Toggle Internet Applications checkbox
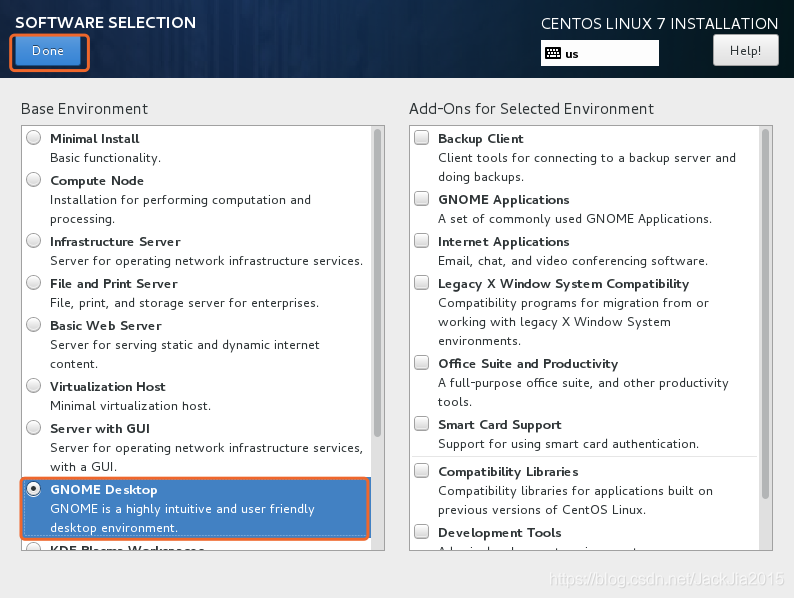 (x=422, y=241)
